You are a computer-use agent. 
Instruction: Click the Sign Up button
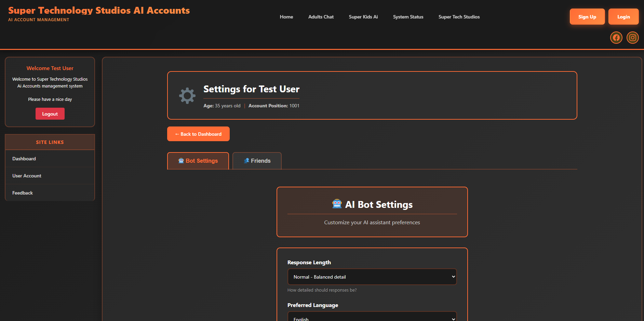pyautogui.click(x=587, y=17)
